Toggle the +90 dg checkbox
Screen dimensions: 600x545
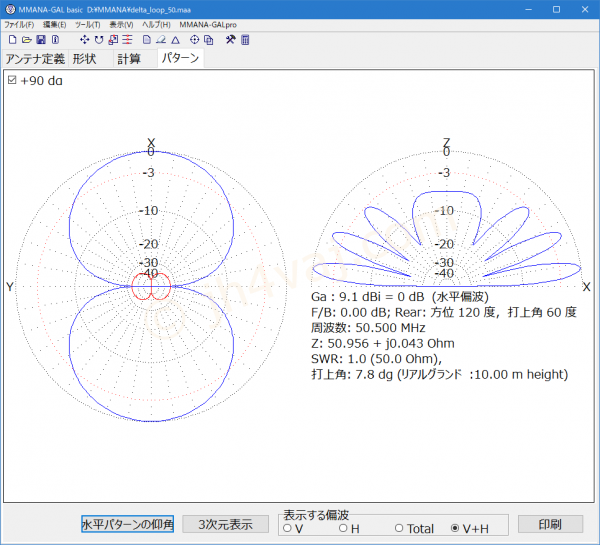12,80
